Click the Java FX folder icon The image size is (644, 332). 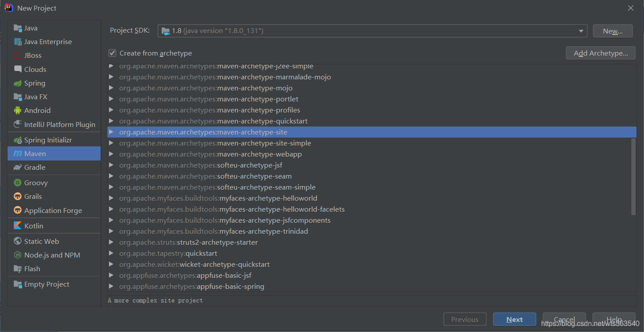(18, 97)
